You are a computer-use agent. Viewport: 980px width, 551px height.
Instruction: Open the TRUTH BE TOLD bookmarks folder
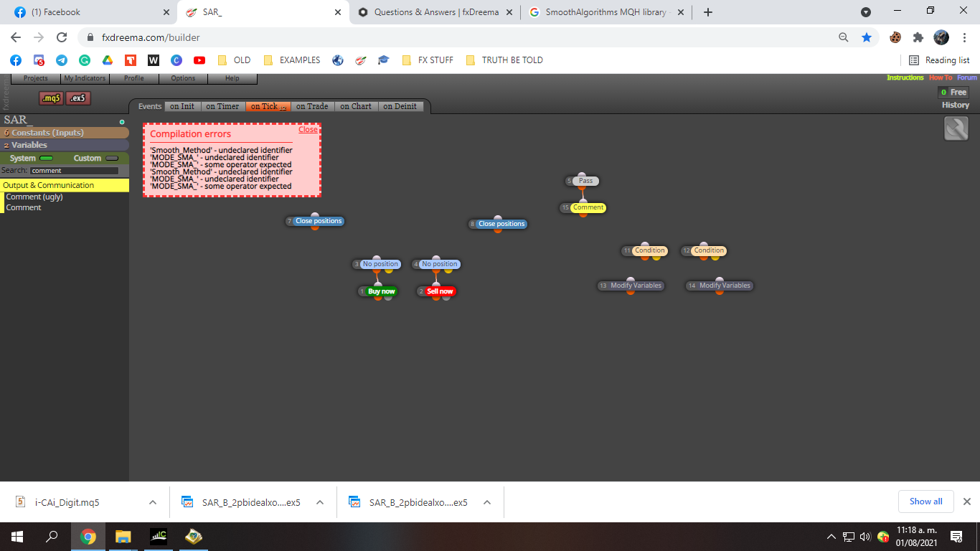pos(504,60)
